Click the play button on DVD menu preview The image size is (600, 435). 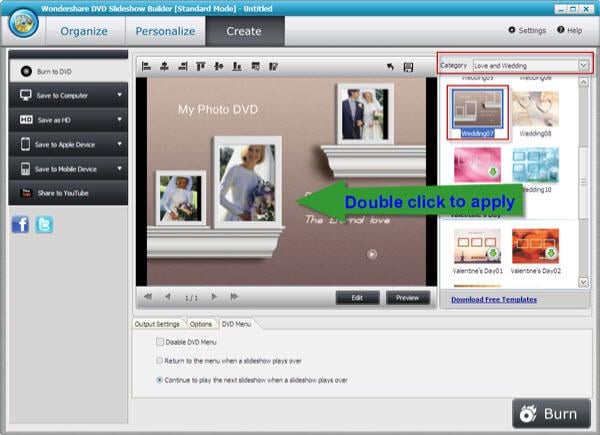point(372,254)
